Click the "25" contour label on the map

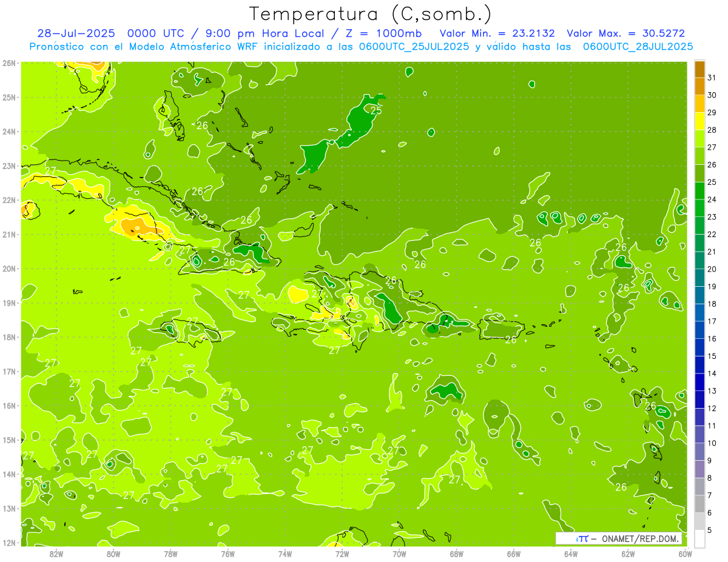pos(376,110)
